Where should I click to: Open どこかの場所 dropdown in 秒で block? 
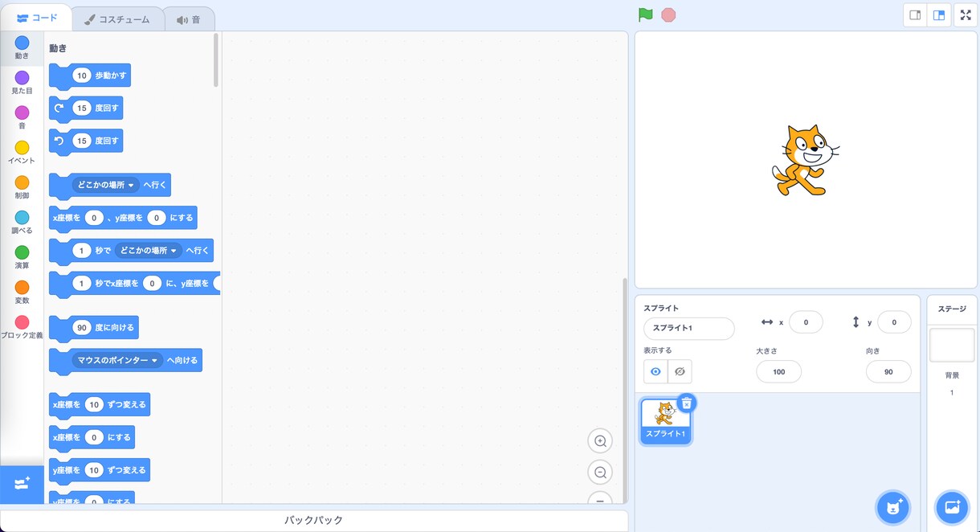149,251
